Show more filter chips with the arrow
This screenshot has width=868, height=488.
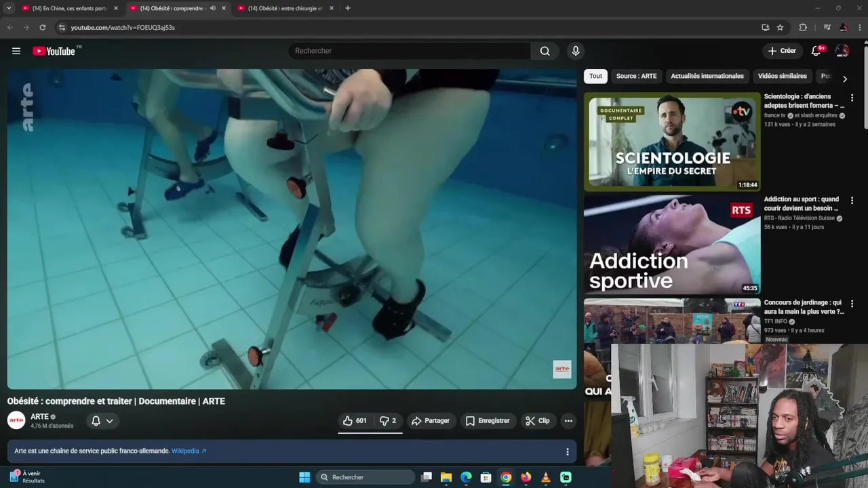[844, 79]
